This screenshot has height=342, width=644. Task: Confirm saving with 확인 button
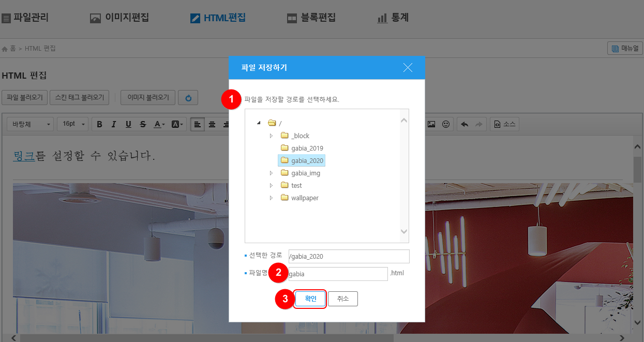point(310,299)
